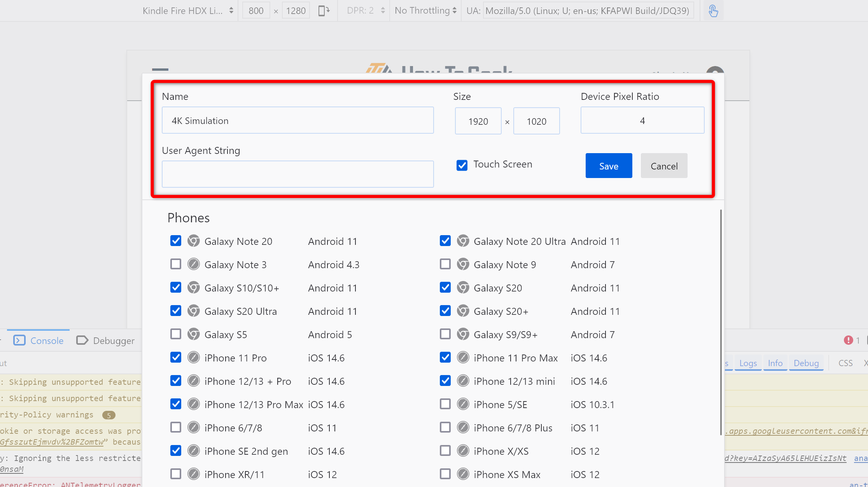This screenshot has width=868, height=487.
Task: Uncheck the iPhone 12/13 mini checkbox
Action: pos(445,381)
